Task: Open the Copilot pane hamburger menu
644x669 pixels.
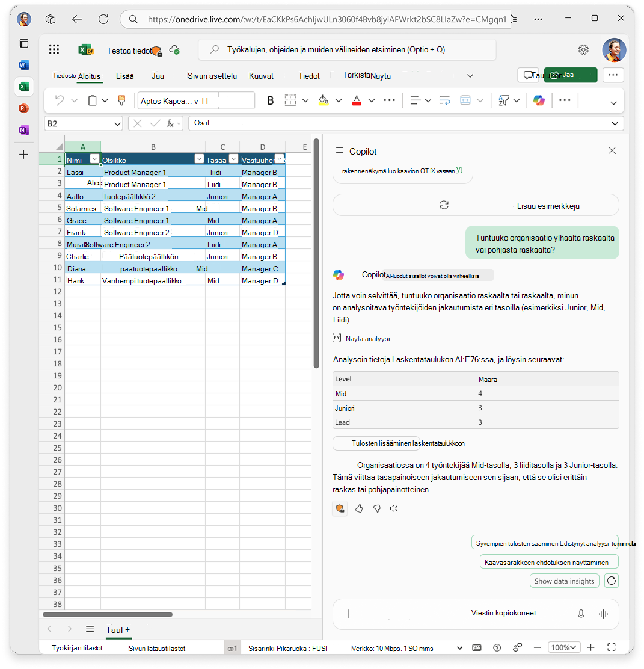Action: tap(340, 150)
